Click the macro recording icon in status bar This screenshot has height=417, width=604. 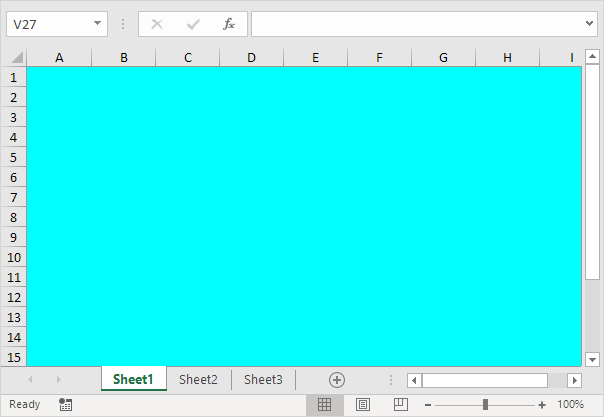(x=66, y=405)
